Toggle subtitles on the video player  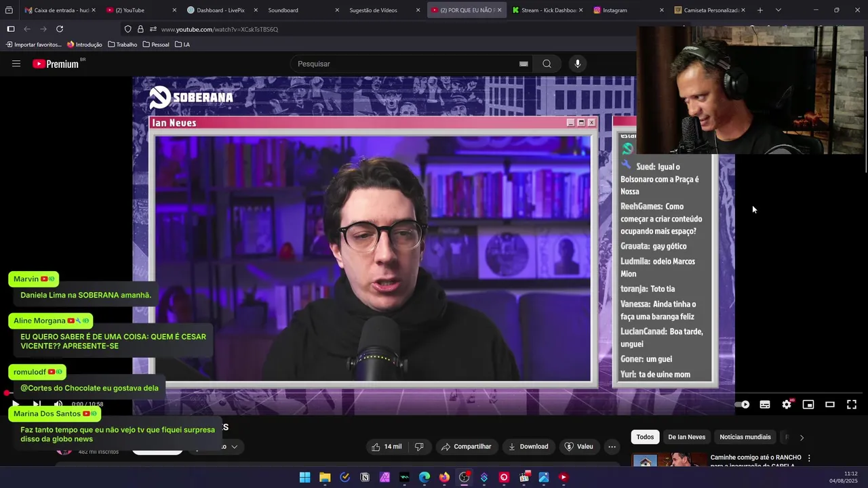coord(765,405)
